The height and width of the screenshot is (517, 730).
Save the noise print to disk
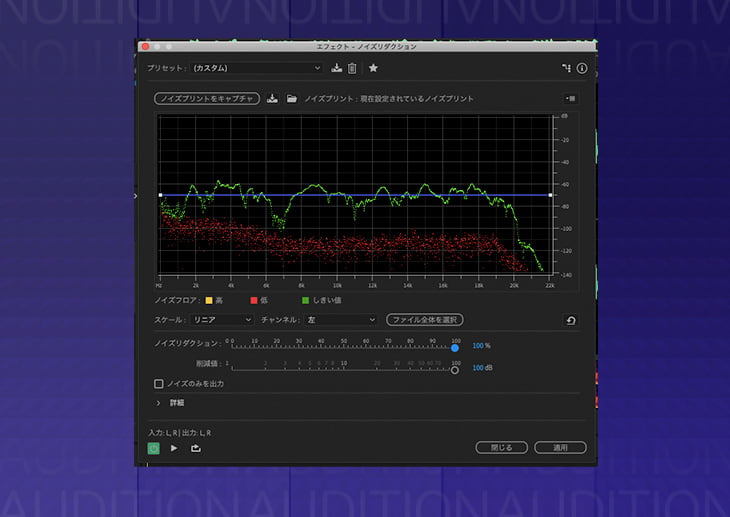272,99
